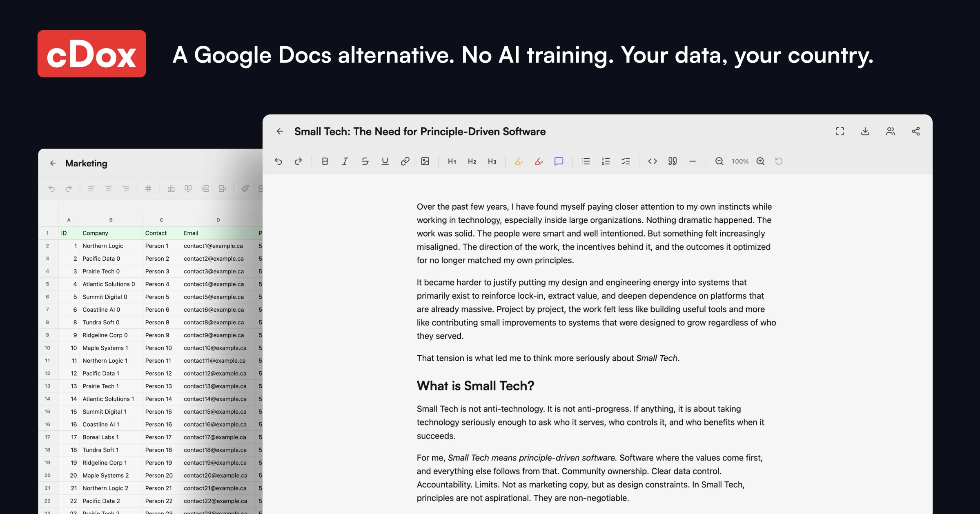Click the red cDox logo
The height and width of the screenshot is (514, 980).
[92, 54]
